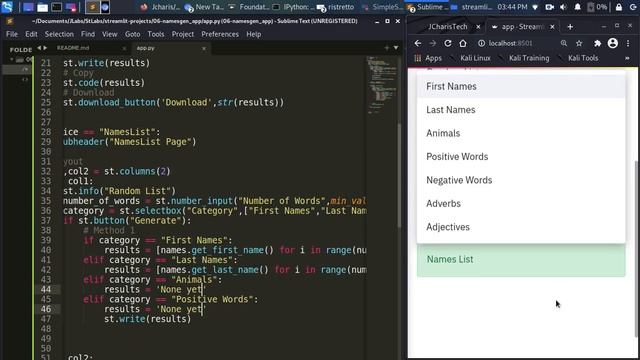Screen dimensions: 640x360
Task: Bookmark this page with the star
Action: tap(579, 43)
